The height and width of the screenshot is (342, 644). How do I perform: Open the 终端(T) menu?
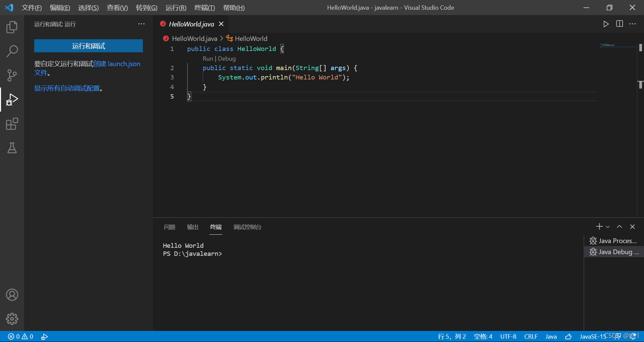[205, 8]
